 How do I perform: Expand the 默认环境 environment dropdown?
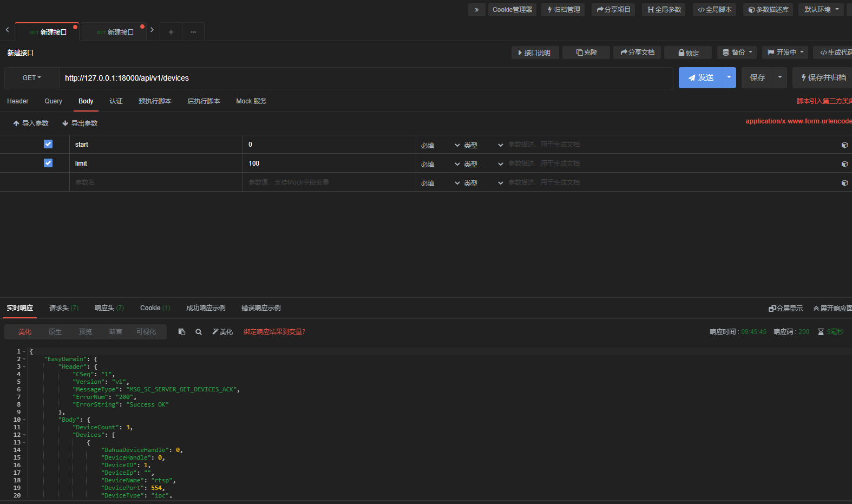[x=821, y=10]
